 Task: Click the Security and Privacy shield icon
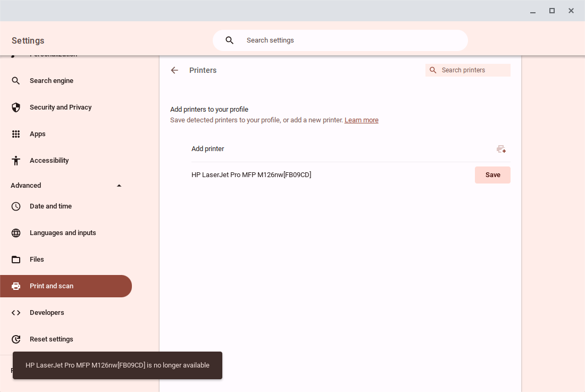pos(15,107)
